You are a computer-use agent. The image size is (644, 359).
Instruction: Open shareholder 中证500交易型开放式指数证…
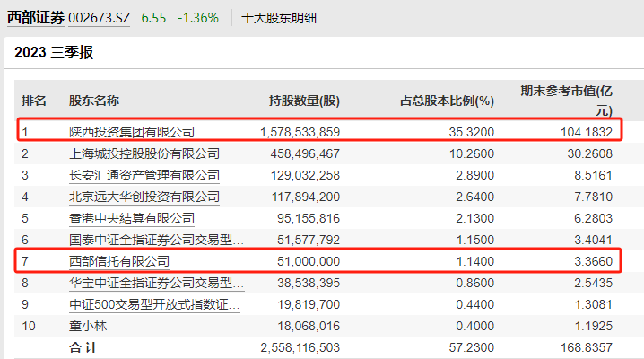154,304
